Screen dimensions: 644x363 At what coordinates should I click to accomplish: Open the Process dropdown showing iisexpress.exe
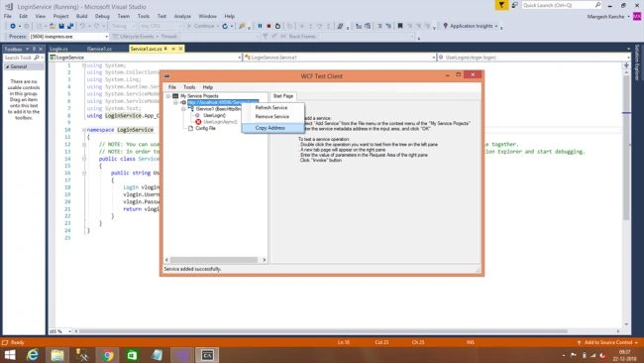point(68,37)
